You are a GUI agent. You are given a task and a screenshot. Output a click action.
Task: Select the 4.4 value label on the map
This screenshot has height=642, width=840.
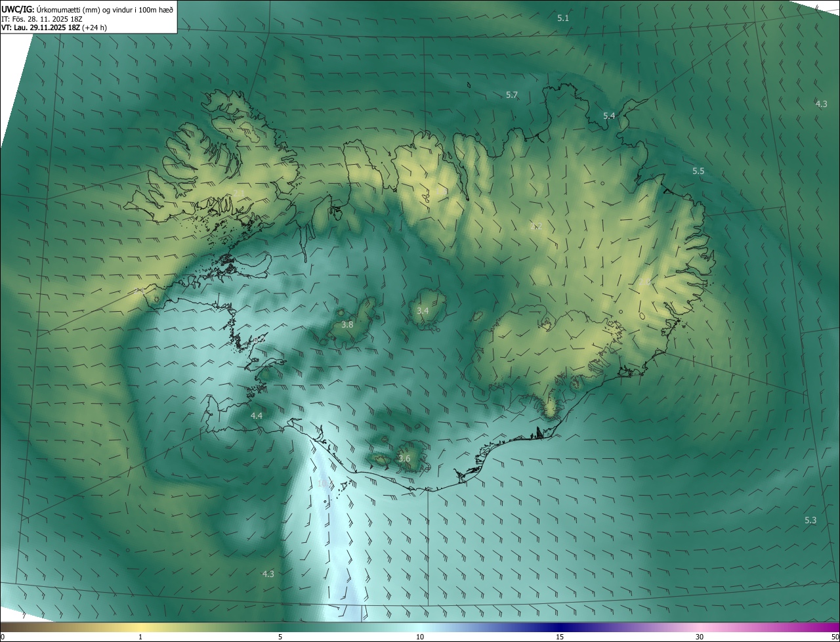pos(257,416)
